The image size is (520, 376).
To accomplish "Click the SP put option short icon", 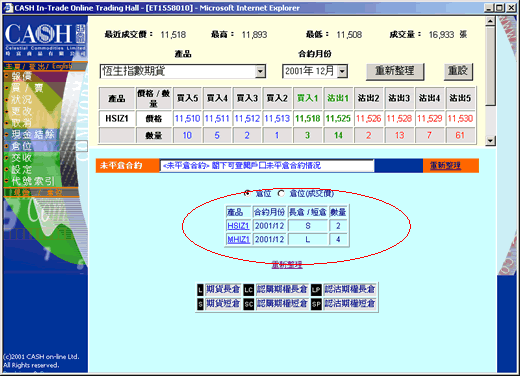I will 316,304.
